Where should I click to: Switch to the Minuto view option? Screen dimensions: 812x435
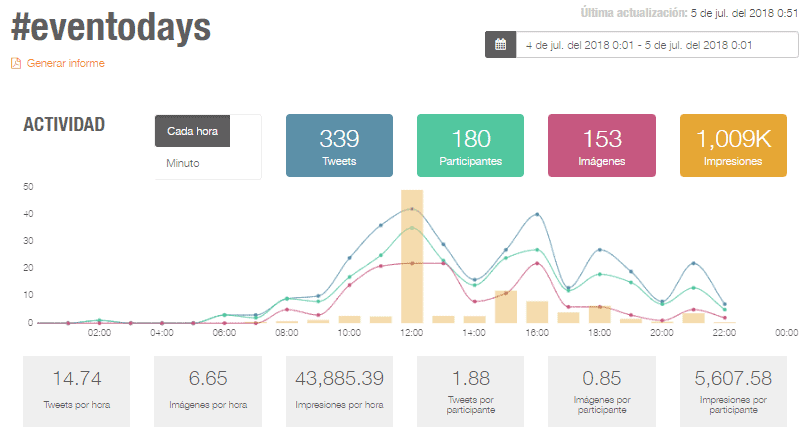[183, 163]
